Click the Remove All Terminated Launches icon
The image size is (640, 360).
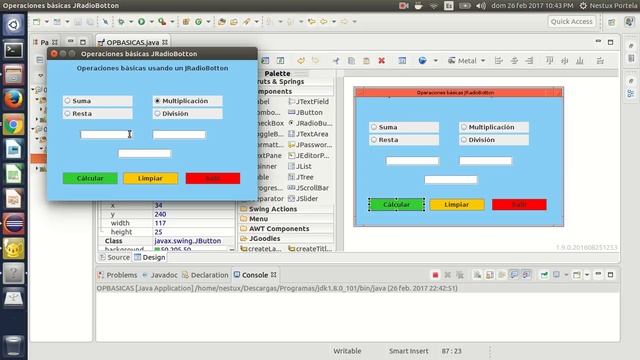(460, 275)
